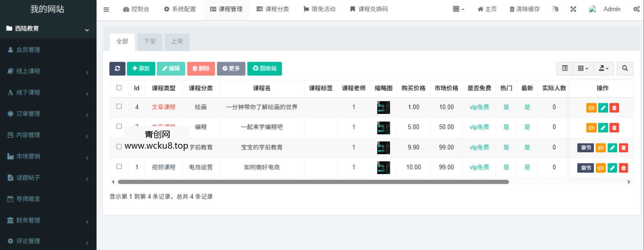Click the scrollbar right arrow
The width and height of the screenshot is (644, 250).
tap(629, 182)
